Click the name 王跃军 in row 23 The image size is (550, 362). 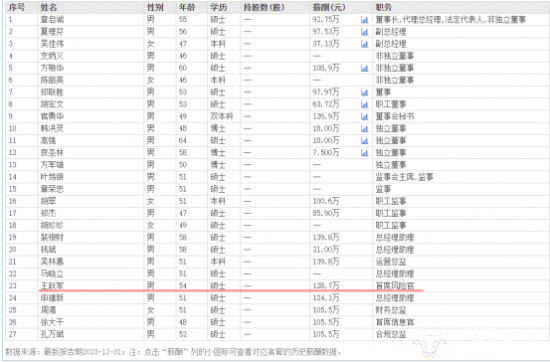coord(52,286)
